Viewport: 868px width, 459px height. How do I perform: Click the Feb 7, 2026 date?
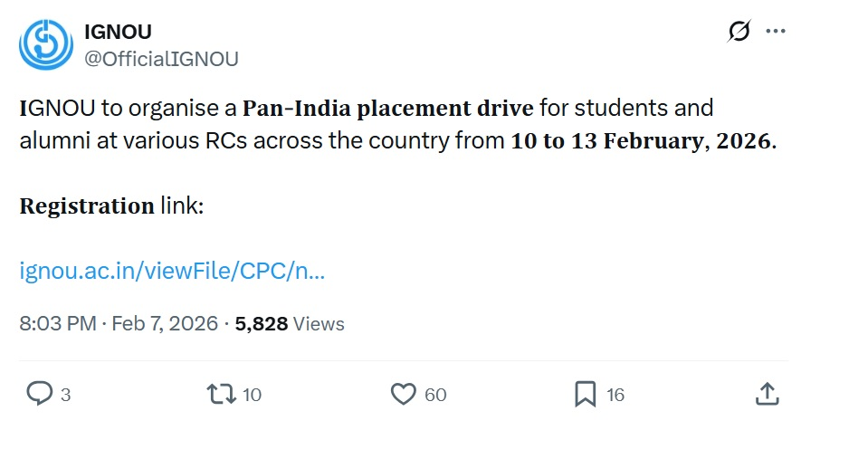(x=165, y=323)
